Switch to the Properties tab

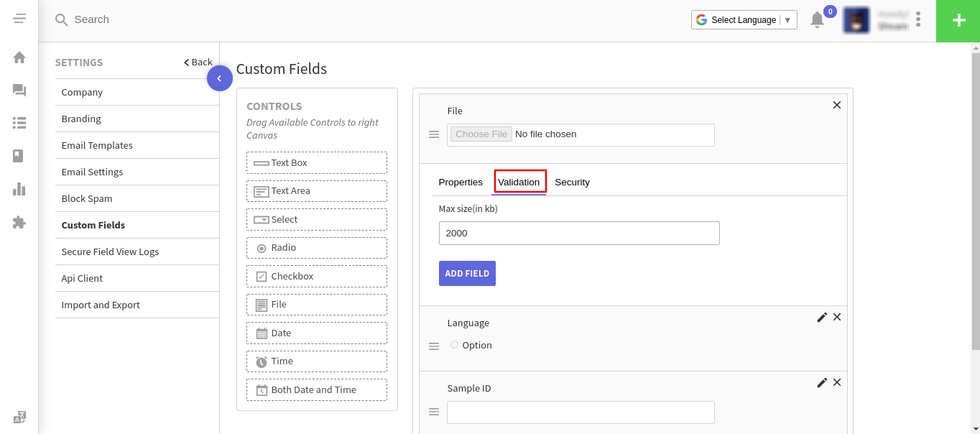tap(461, 183)
